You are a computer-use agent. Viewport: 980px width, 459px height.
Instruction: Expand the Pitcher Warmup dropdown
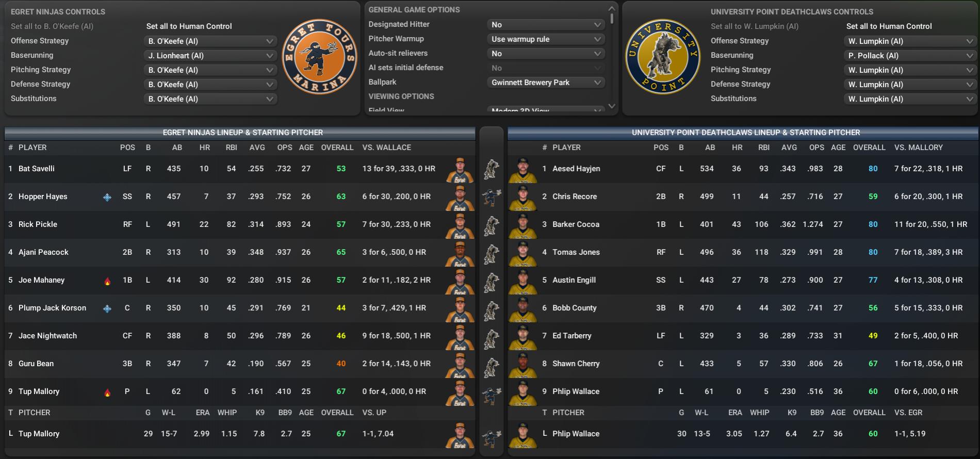click(x=545, y=39)
